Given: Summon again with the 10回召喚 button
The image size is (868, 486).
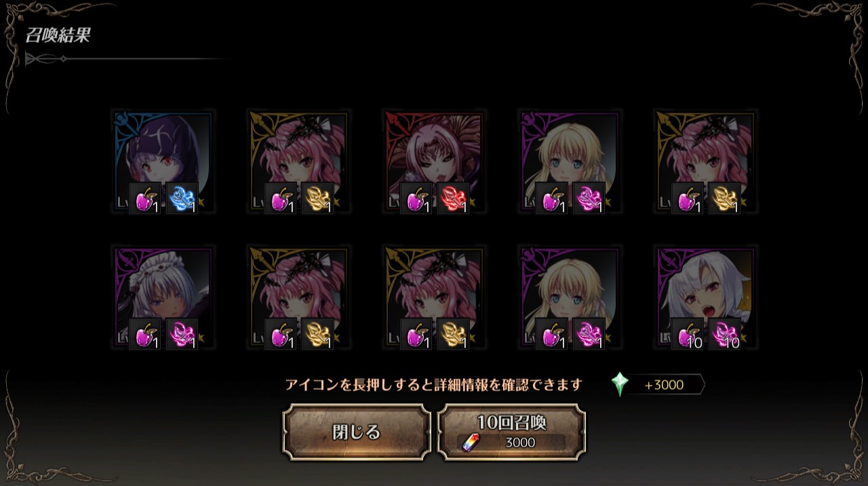Looking at the screenshot, I should 511,432.
